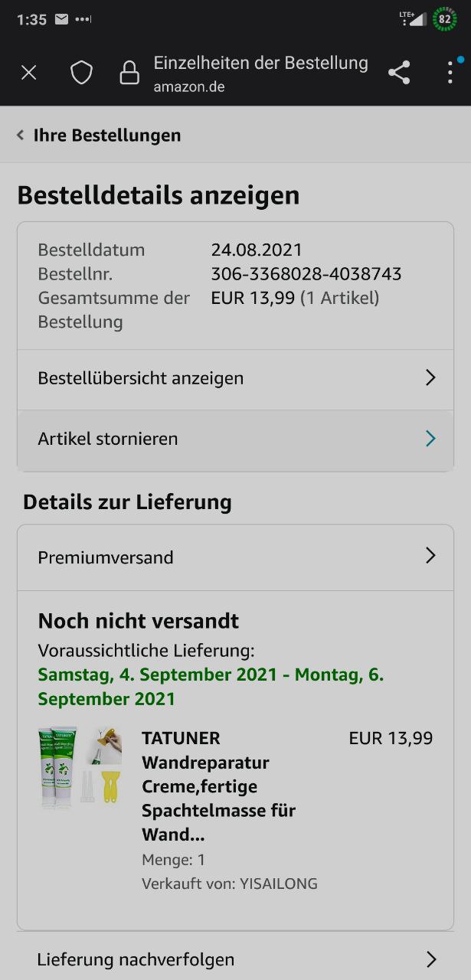Screen dimensions: 471x980
Task: Close the browser custom tab
Action: pyautogui.click(x=28, y=73)
